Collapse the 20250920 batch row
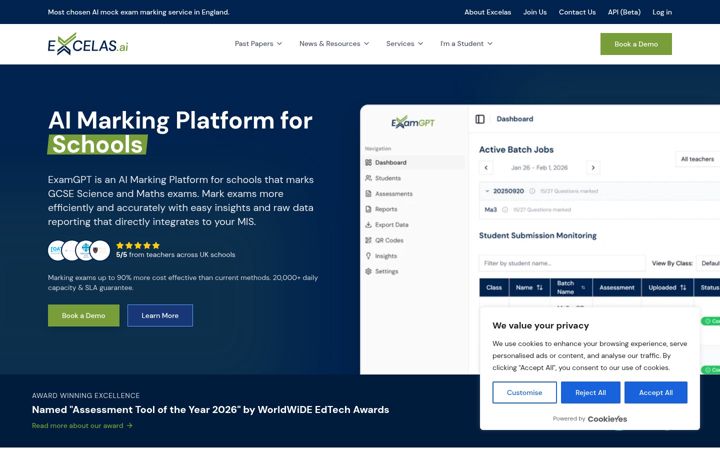720x450 pixels. tap(487, 191)
